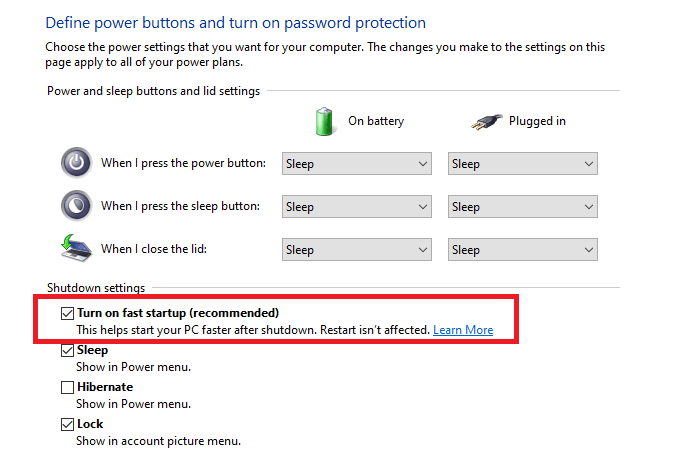Open the Learn More link
Viewport: 698px width, 459px height.
tap(463, 330)
